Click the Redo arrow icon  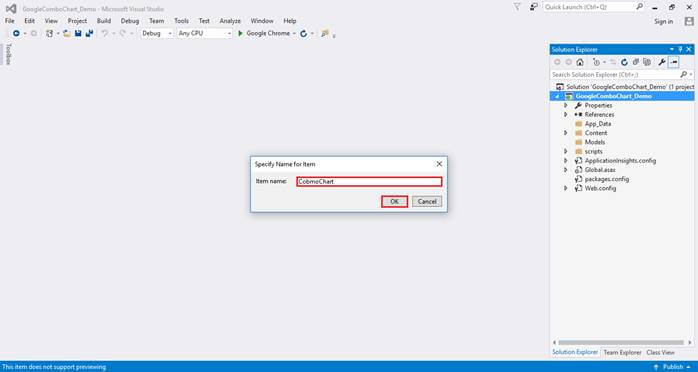(x=122, y=33)
